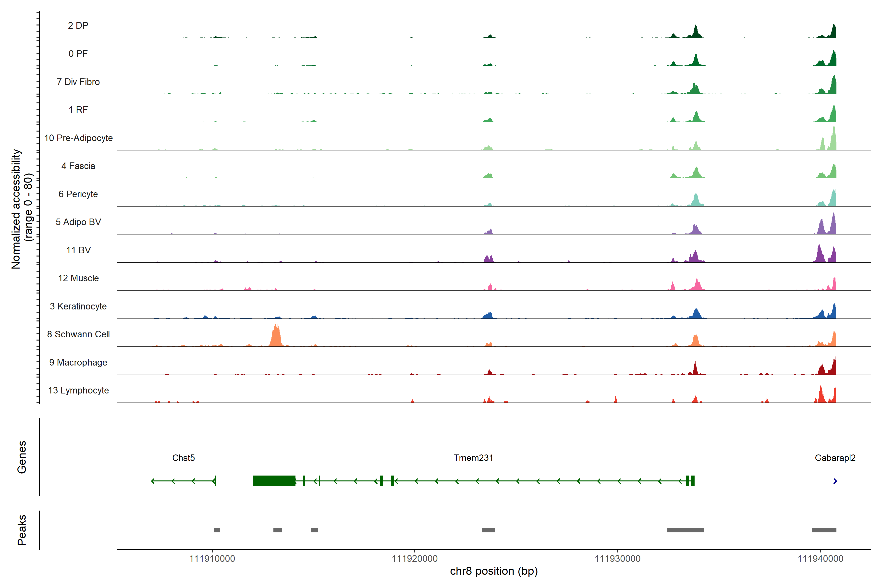Select the Gabarapl2 gene arrow icon
The image size is (882, 588).
click(x=835, y=481)
